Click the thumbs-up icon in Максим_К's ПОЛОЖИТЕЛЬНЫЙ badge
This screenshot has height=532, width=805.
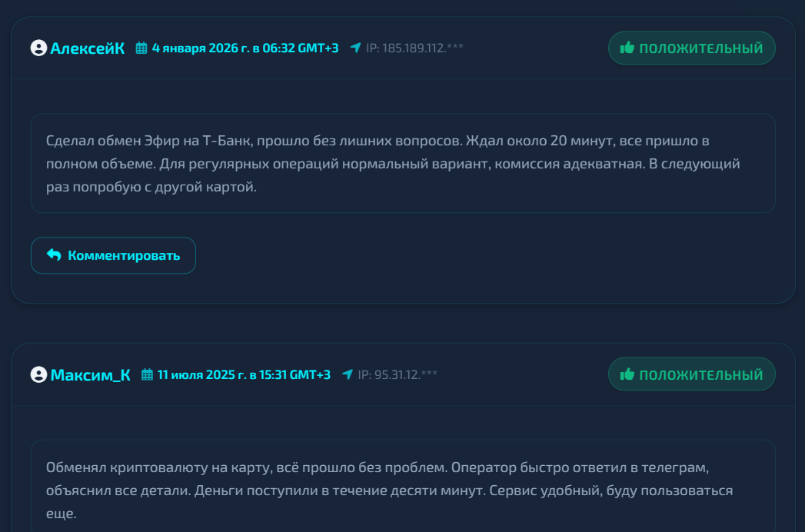[627, 375]
